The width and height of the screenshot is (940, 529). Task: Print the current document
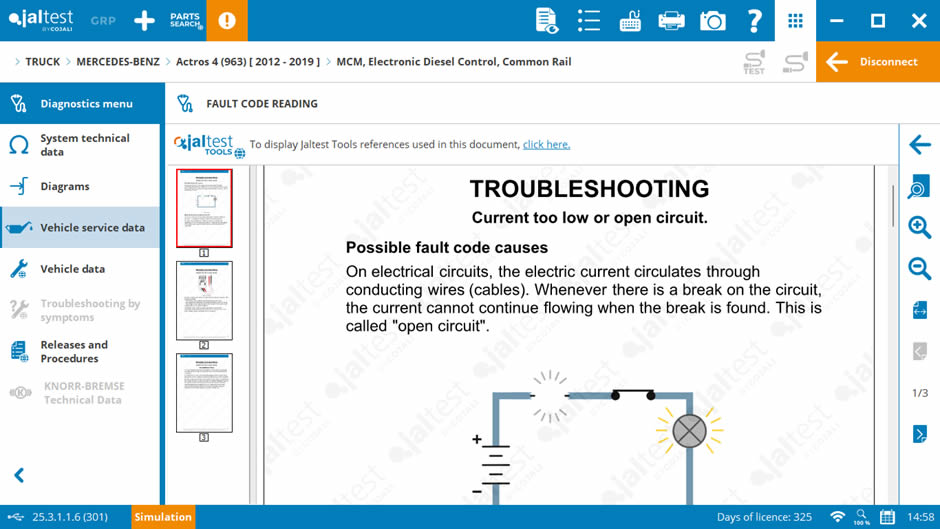671,20
